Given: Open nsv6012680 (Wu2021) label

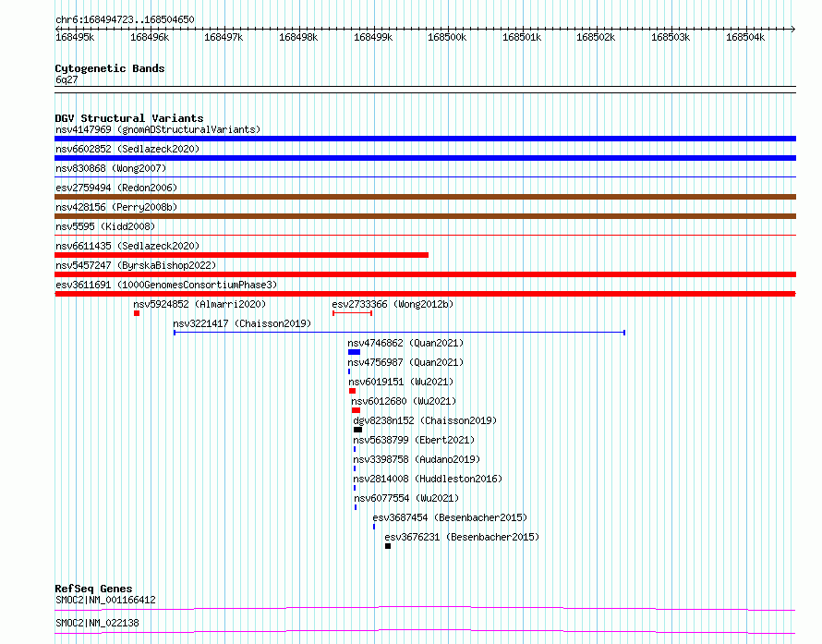Looking at the screenshot, I should point(404,401).
